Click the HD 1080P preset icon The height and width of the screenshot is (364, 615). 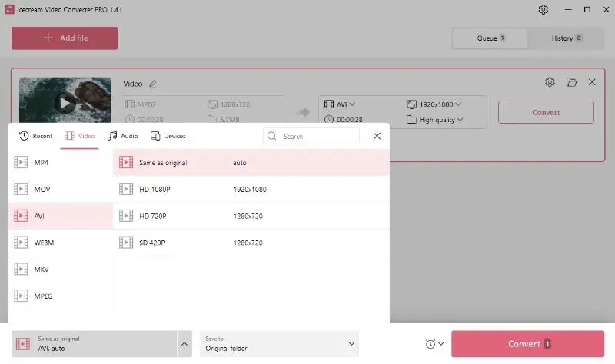click(126, 189)
